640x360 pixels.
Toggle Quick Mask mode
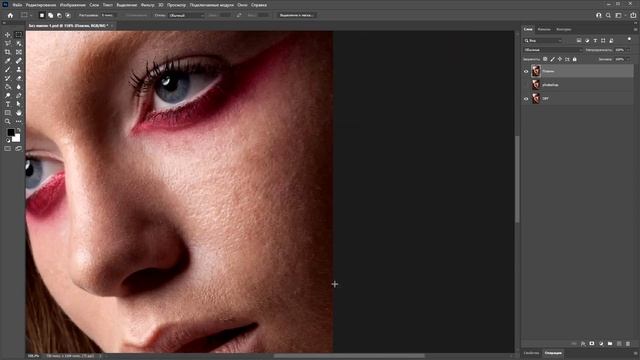click(8, 149)
